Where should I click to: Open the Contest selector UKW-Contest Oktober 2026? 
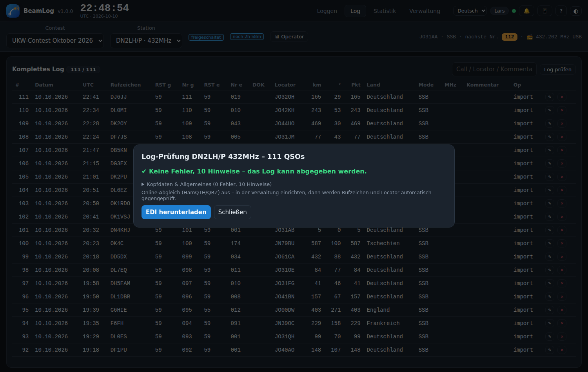click(55, 41)
